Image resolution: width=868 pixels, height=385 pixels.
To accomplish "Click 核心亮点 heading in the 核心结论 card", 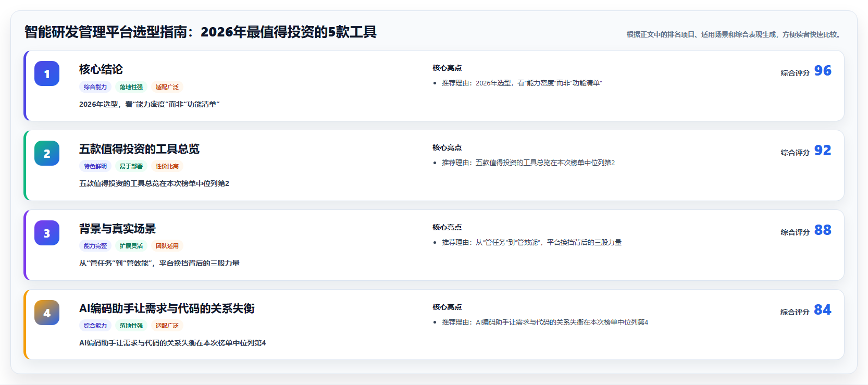I will (x=447, y=68).
